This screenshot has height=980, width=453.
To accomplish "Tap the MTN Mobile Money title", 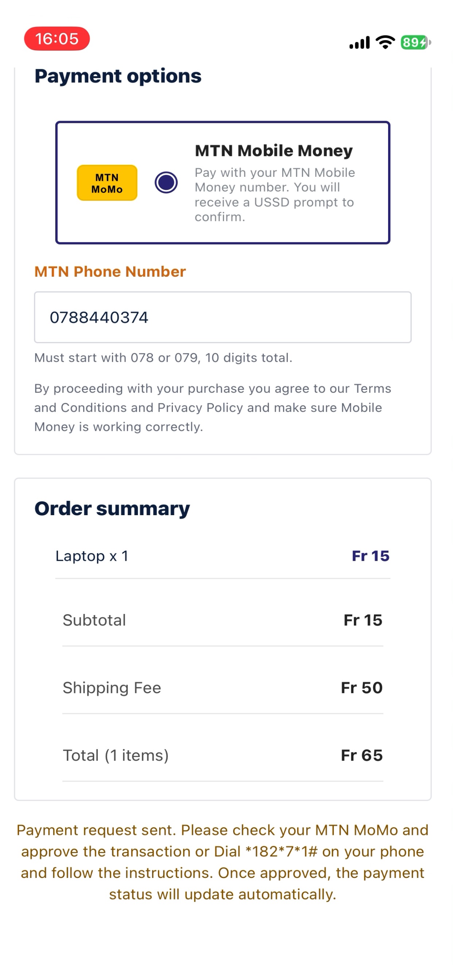I will click(x=274, y=151).
